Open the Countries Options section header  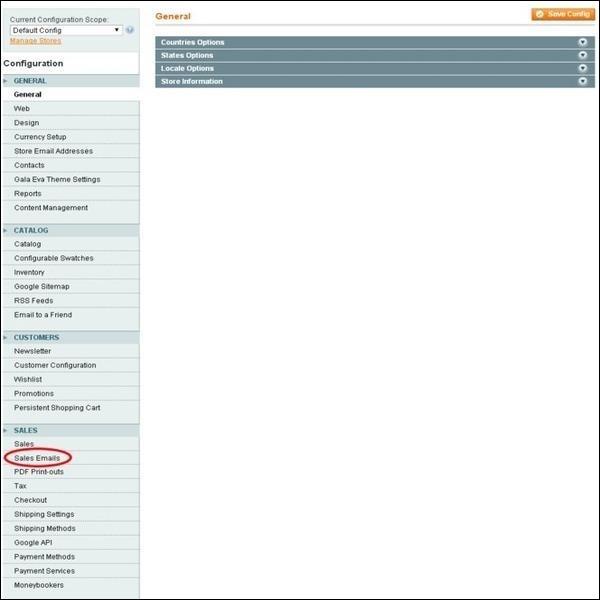tap(375, 42)
